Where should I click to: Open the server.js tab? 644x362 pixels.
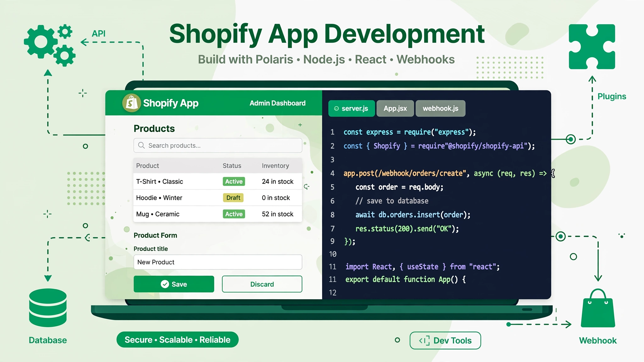click(352, 108)
